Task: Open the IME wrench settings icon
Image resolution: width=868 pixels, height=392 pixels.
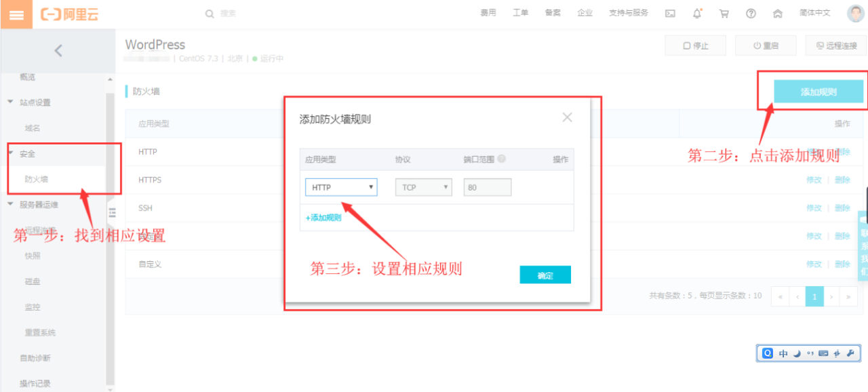Action: click(850, 353)
